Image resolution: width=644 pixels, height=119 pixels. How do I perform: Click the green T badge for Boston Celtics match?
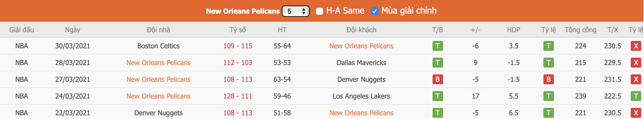click(x=437, y=46)
